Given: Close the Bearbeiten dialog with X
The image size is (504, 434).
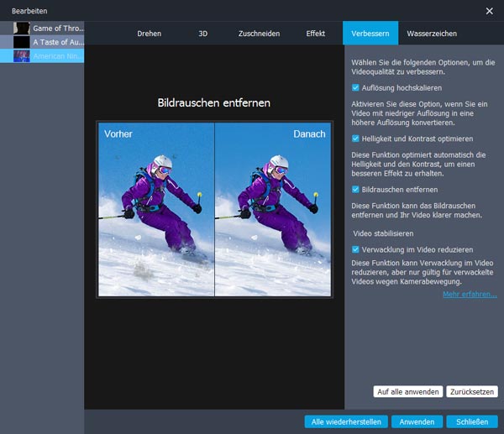Looking at the screenshot, I should coord(490,11).
